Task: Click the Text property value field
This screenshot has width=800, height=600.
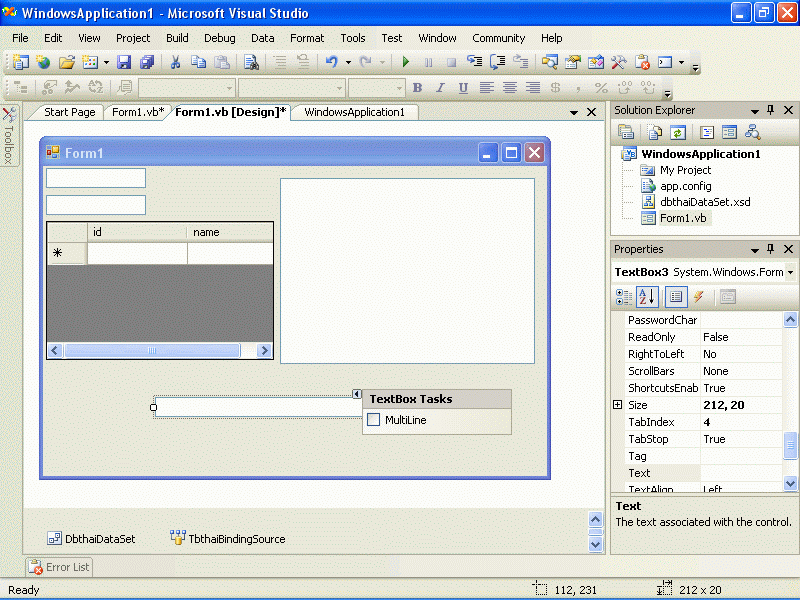Action: pos(741,473)
